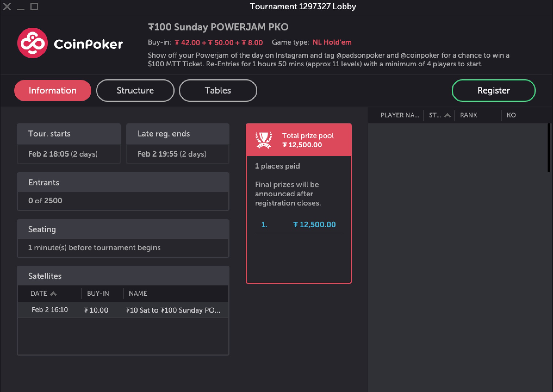
Task: Close the tournament lobby window
Action: click(x=7, y=7)
